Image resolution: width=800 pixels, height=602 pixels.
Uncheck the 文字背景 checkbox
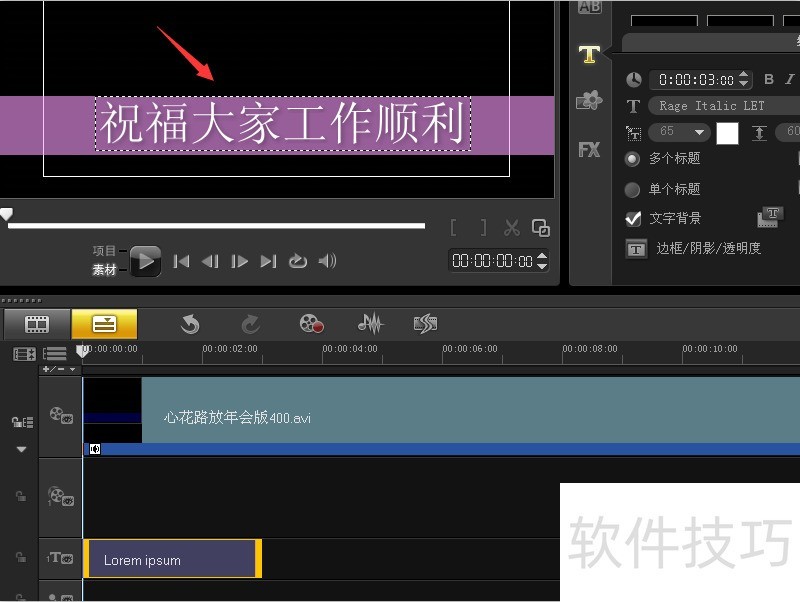tap(632, 219)
